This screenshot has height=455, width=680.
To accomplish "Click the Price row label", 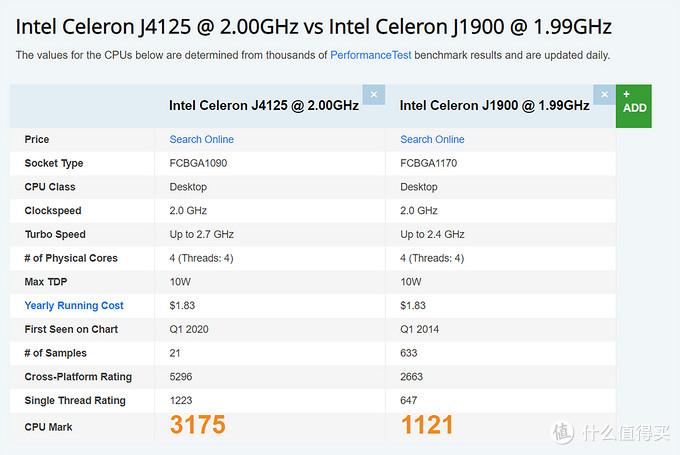I will [x=37, y=139].
